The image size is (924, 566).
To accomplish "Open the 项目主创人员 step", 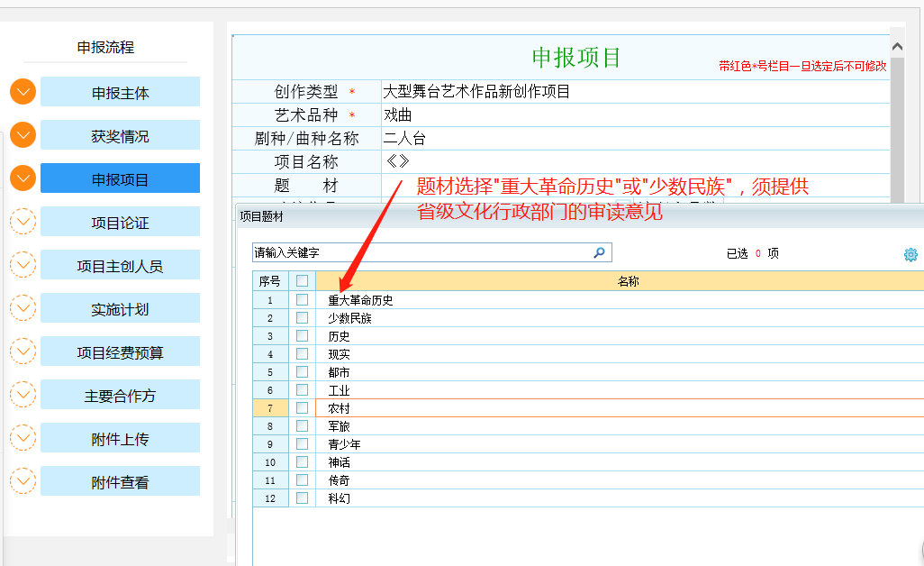I will pyautogui.click(x=120, y=266).
